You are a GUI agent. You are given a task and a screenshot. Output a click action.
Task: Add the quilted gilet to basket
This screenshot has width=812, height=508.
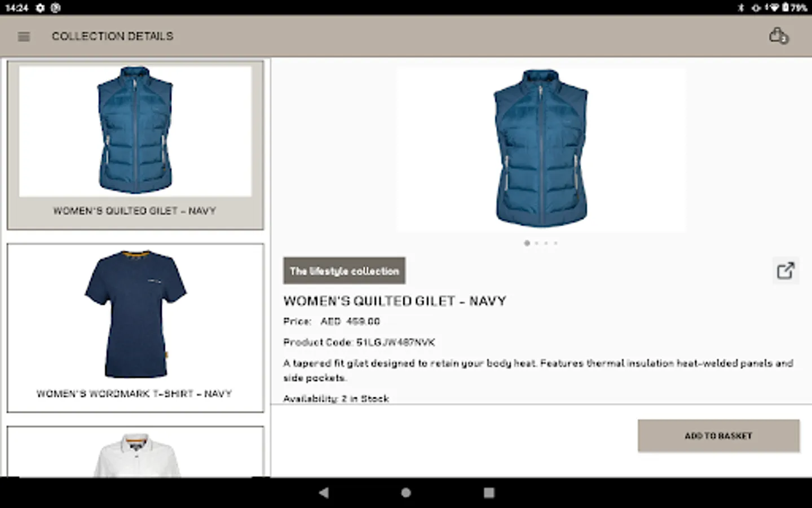tap(718, 436)
